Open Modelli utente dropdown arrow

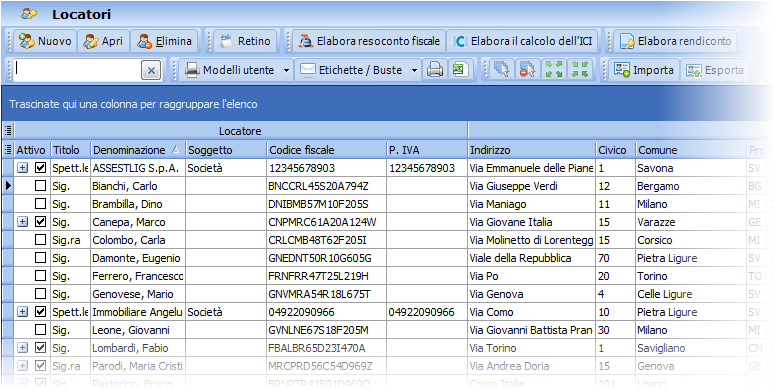pos(286,71)
